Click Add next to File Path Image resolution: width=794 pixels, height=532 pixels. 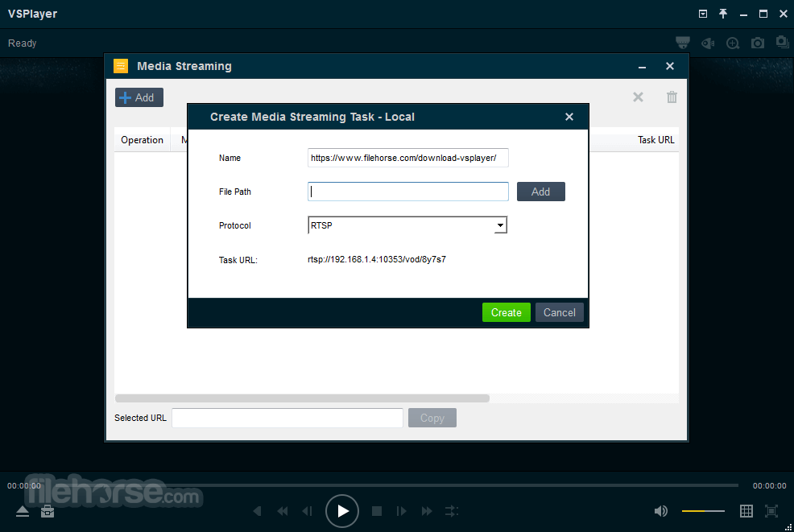tap(541, 192)
